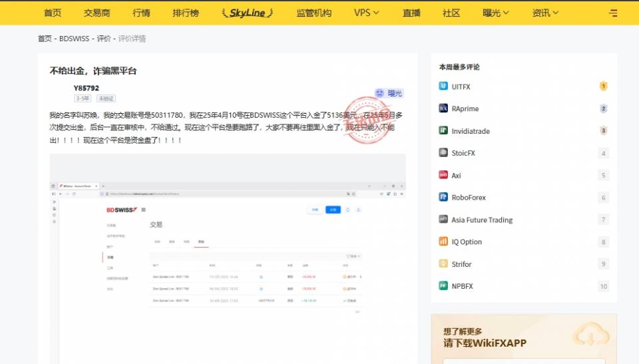The image size is (639, 364).
Task: Click the Axi logo icon
Action: 443,174
